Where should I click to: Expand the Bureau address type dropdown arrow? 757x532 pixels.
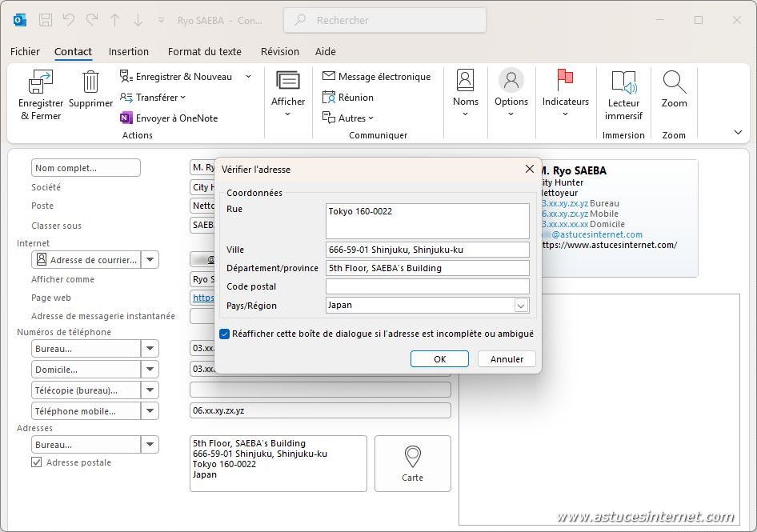click(150, 445)
